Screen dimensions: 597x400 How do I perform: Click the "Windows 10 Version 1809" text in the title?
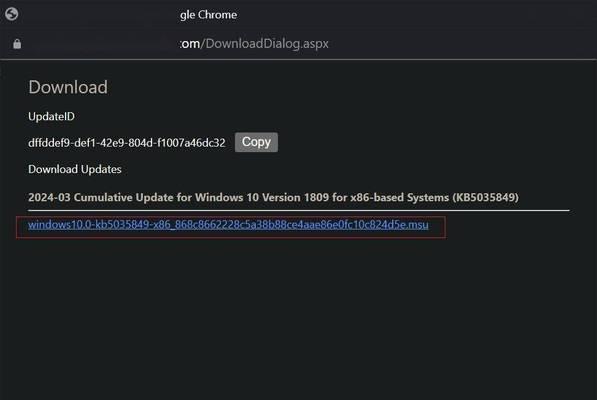coord(262,197)
